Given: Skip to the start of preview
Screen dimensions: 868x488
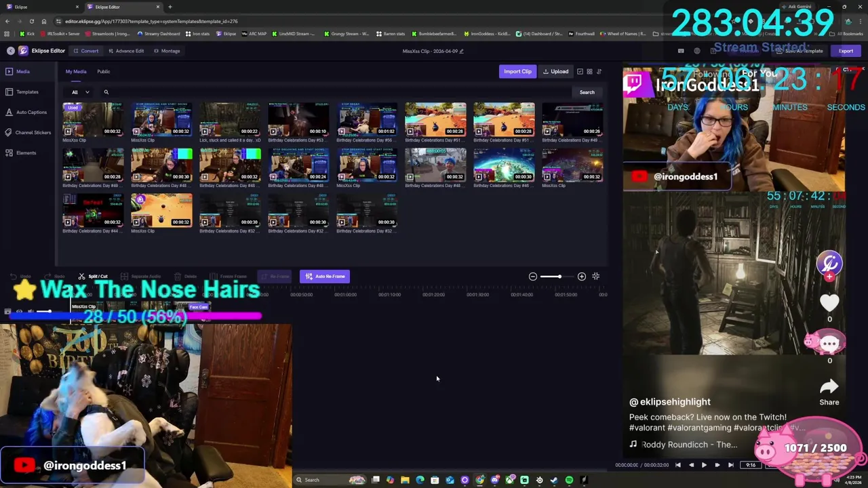Looking at the screenshot, I should pos(677,465).
